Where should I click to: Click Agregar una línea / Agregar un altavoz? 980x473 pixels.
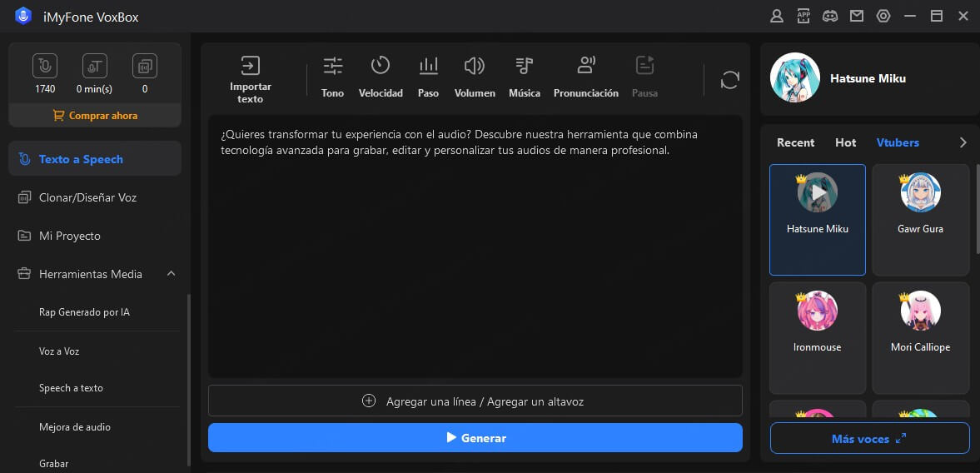pos(475,401)
